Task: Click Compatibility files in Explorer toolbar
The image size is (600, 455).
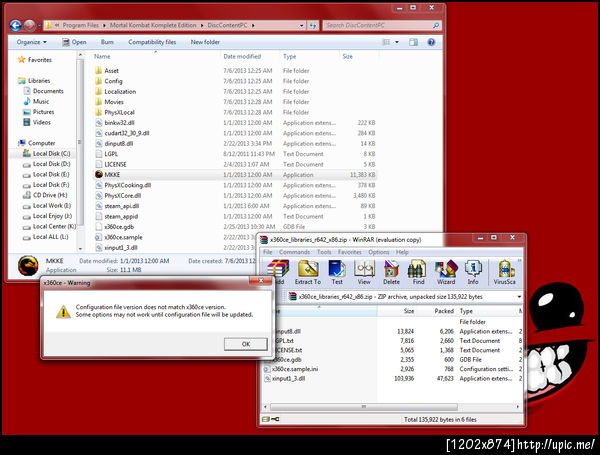Action: pyautogui.click(x=152, y=42)
